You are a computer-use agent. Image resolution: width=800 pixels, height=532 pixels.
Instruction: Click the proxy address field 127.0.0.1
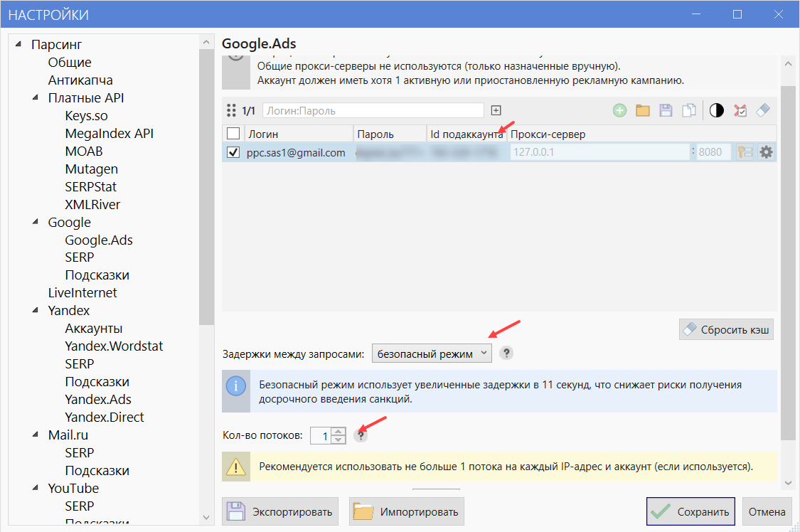coord(600,152)
